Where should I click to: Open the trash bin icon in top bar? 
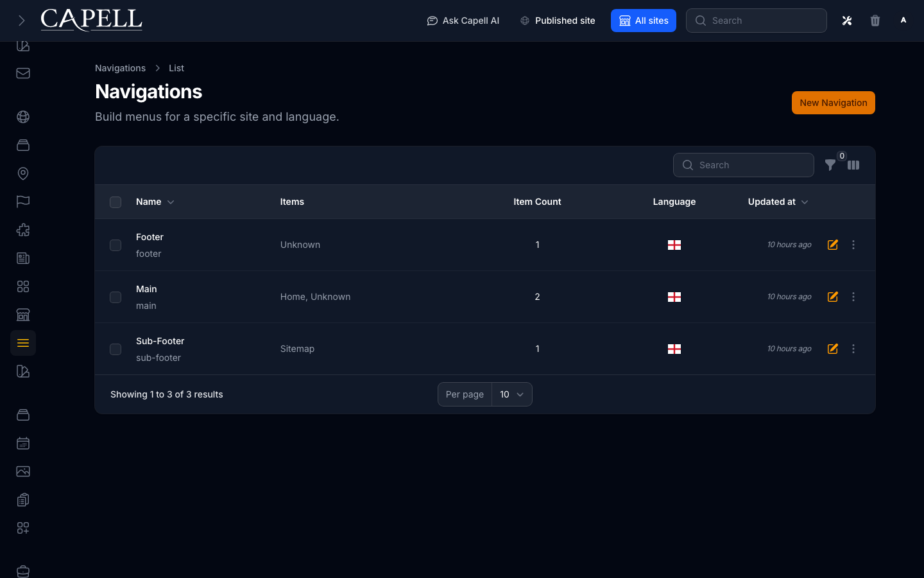(875, 21)
